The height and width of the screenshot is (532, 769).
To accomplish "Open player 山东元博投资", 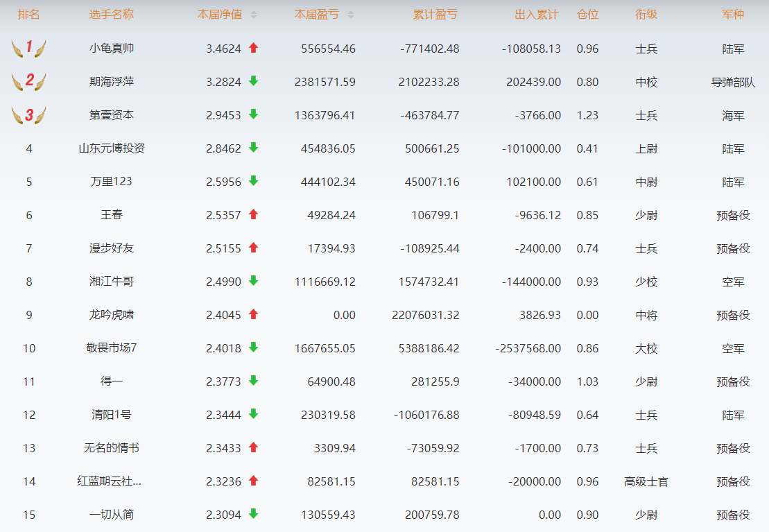I will click(x=112, y=148).
